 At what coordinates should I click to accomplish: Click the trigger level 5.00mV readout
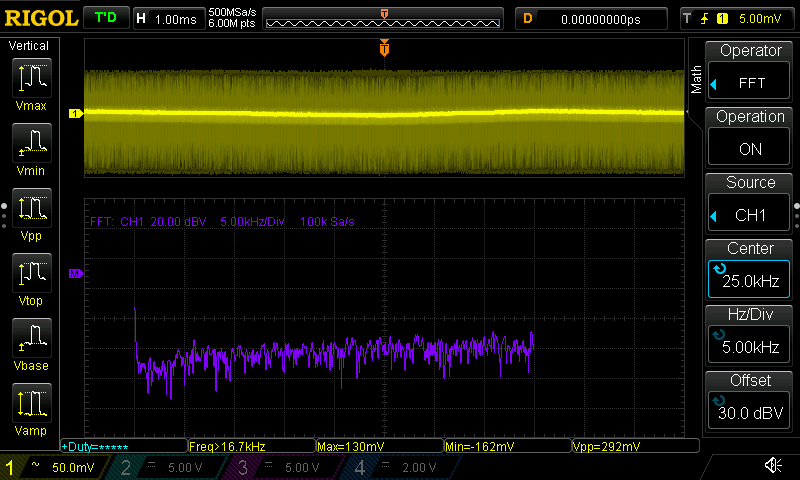(760, 19)
